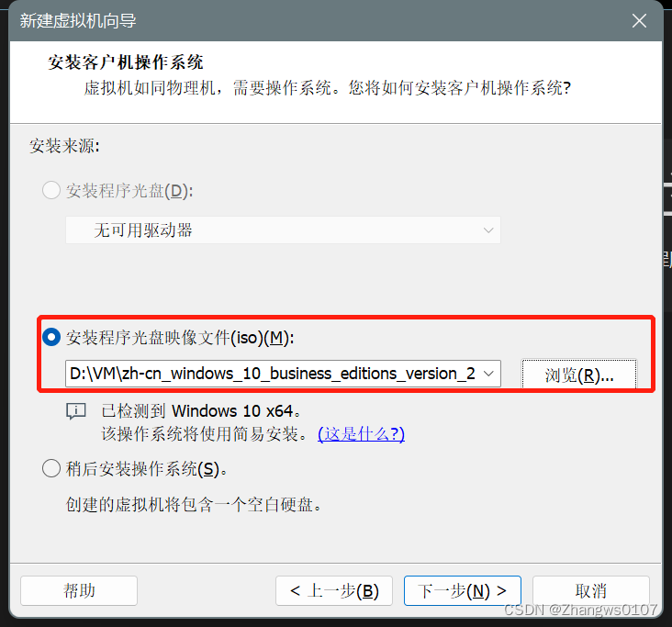Viewport: 672px width, 627px height.
Task: Click the info speech-bubble icon
Action: (x=76, y=411)
